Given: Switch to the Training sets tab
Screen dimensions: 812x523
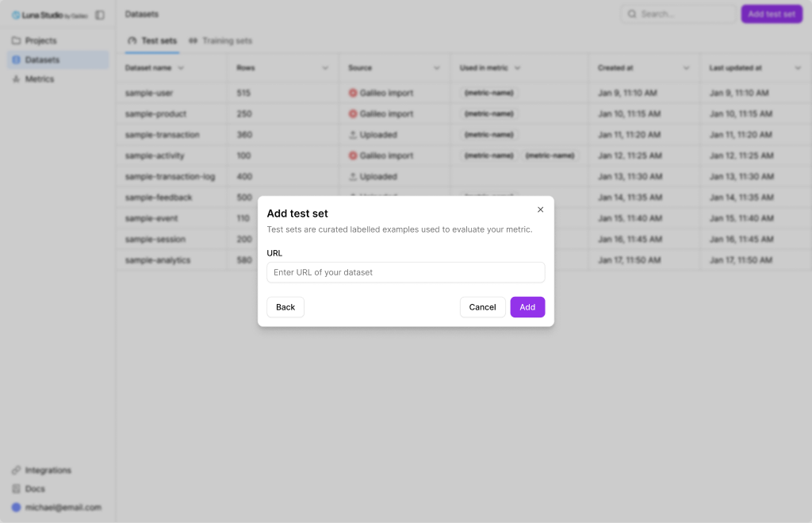Looking at the screenshot, I should coord(220,40).
